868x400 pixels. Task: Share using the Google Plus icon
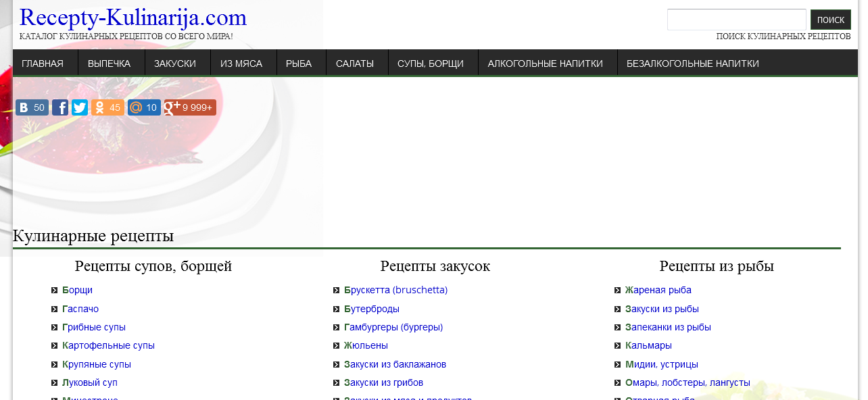click(173, 107)
